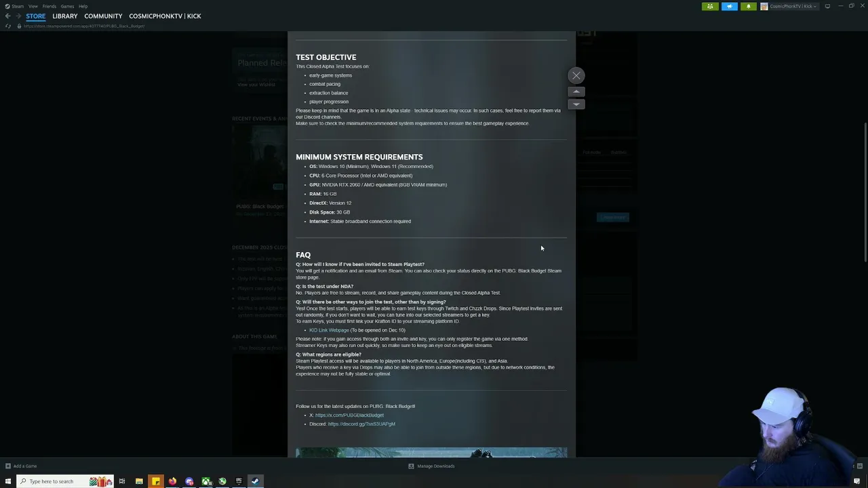Open the Windows action center notification icon

[x=857, y=481]
